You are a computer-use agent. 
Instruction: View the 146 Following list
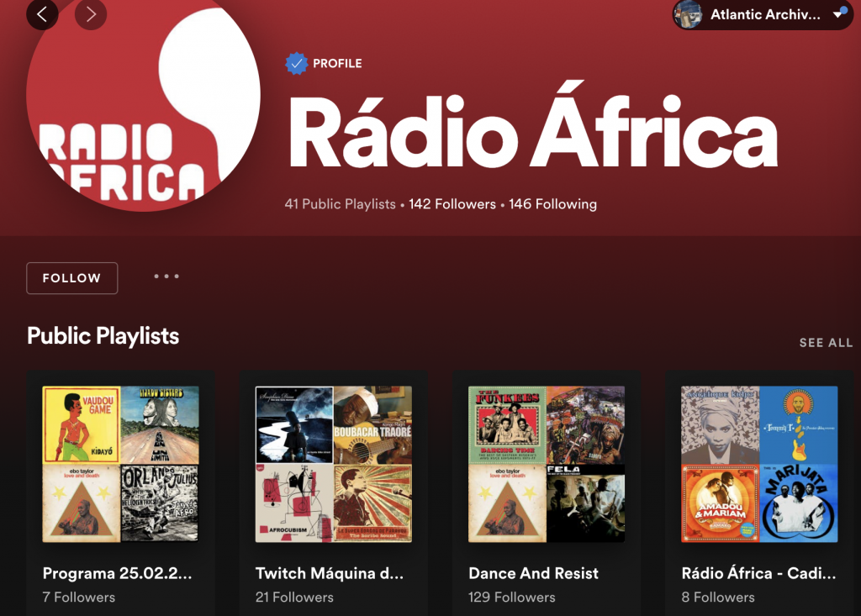click(x=552, y=204)
